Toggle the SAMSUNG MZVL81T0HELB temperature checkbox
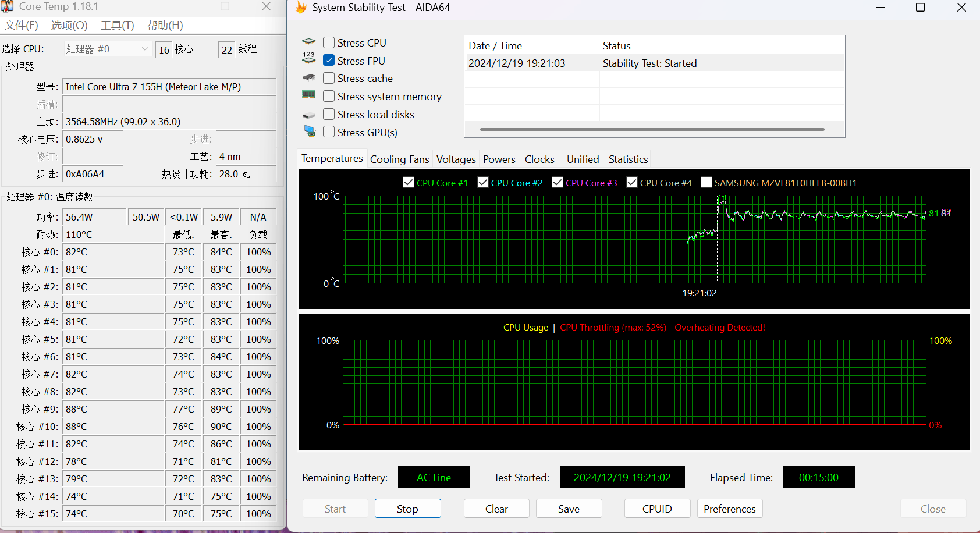 pos(706,183)
